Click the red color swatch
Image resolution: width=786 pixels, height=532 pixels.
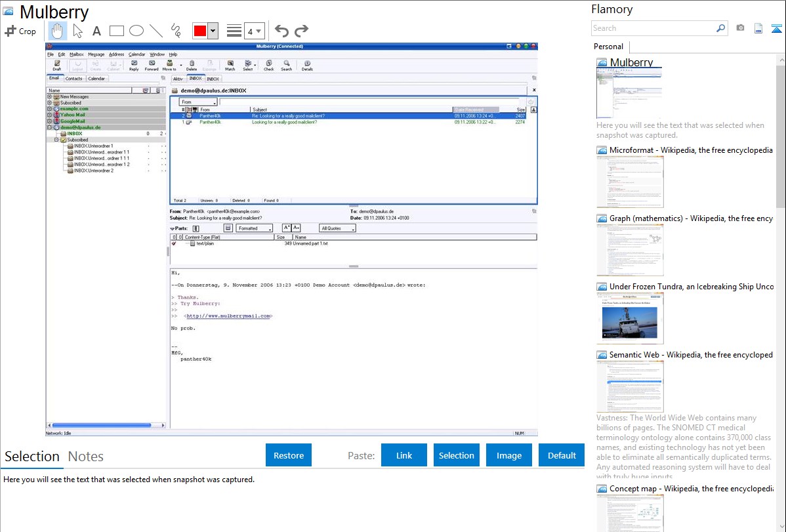(200, 31)
